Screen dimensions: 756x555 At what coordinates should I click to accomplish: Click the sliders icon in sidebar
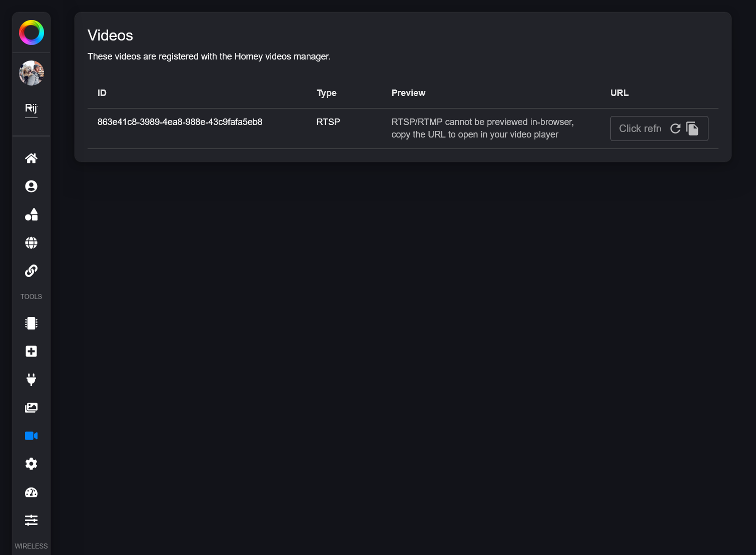coord(31,520)
